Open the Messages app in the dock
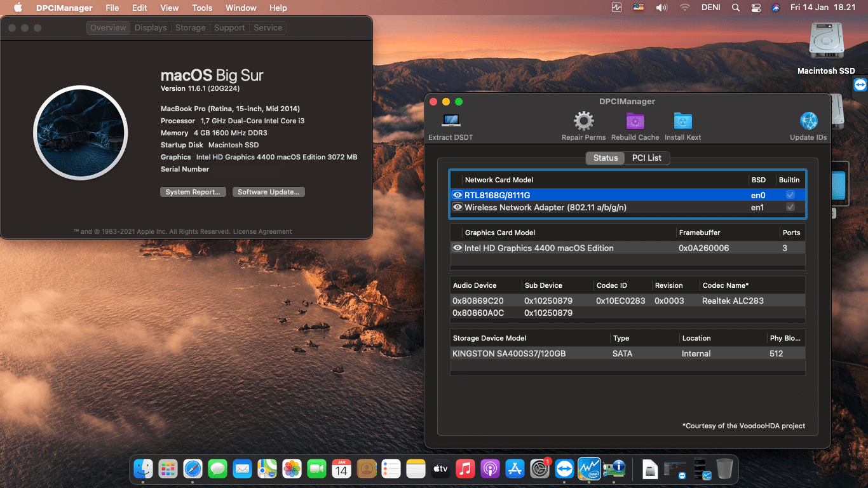Screen dimensions: 868x488 click(218, 469)
